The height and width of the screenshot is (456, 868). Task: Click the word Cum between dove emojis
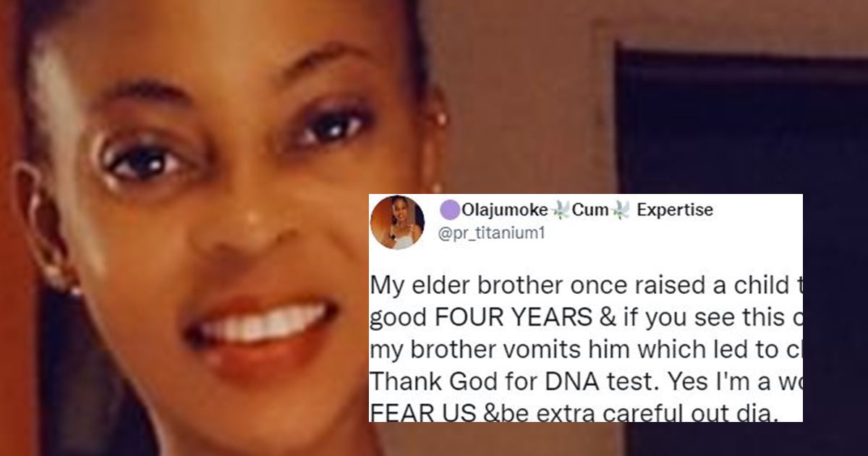[x=590, y=211]
